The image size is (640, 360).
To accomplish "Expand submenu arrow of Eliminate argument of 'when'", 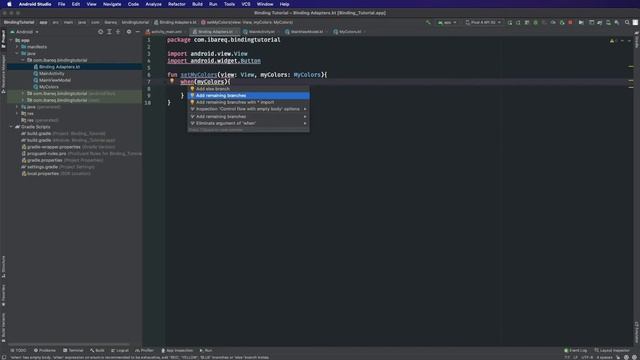I will tap(305, 123).
